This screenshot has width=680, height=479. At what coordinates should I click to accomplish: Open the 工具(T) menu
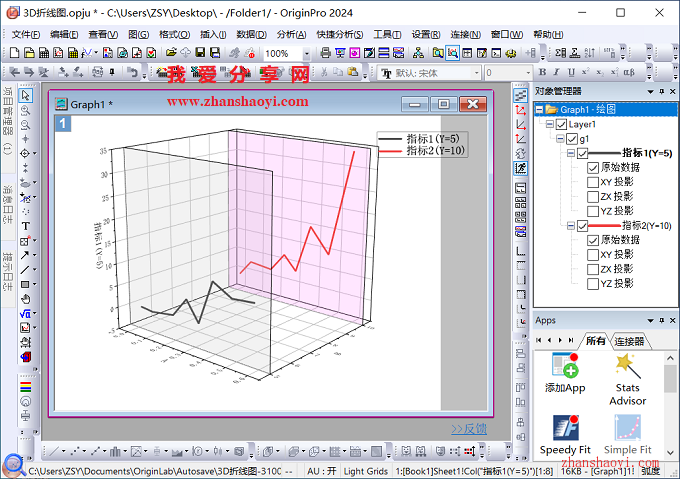[387, 35]
